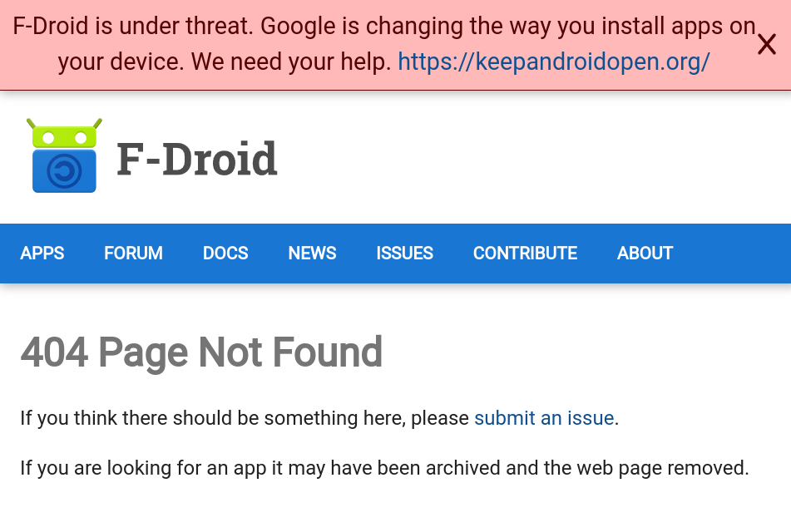This screenshot has height=532, width=791.
Task: Click the "F-Droid is under threat" sentence
Action: [133, 27]
